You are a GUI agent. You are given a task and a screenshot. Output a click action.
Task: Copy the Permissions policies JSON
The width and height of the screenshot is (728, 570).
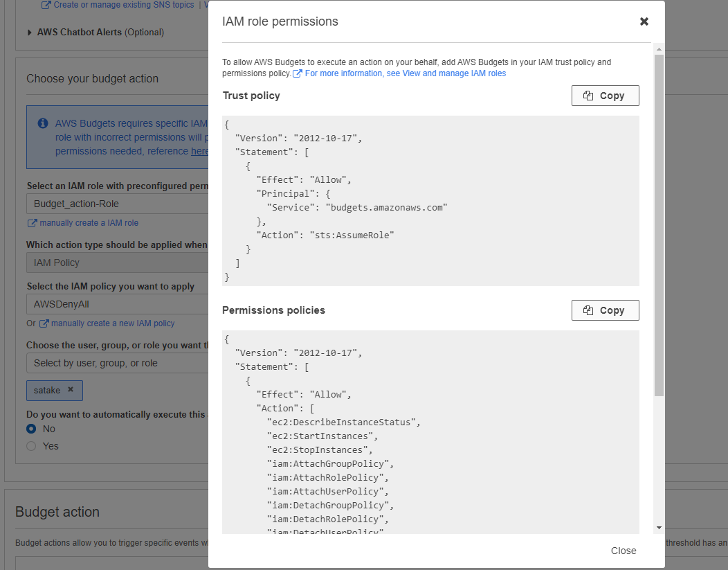click(605, 310)
